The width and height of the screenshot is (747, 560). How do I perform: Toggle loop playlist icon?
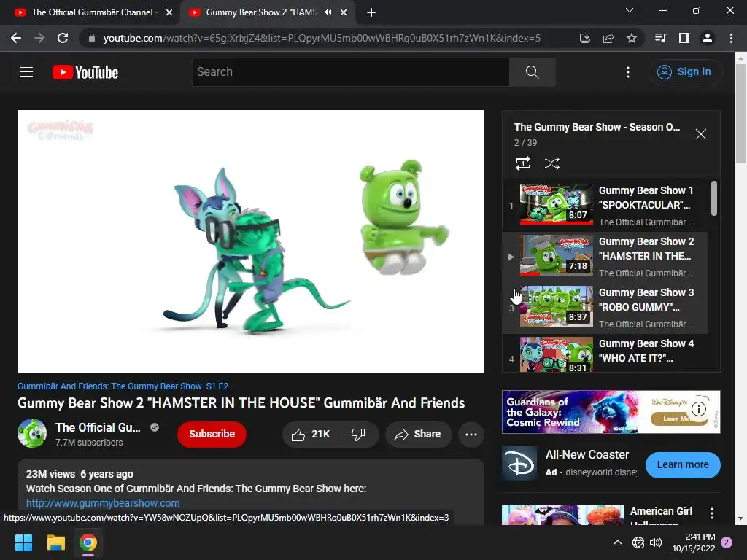[x=523, y=163]
